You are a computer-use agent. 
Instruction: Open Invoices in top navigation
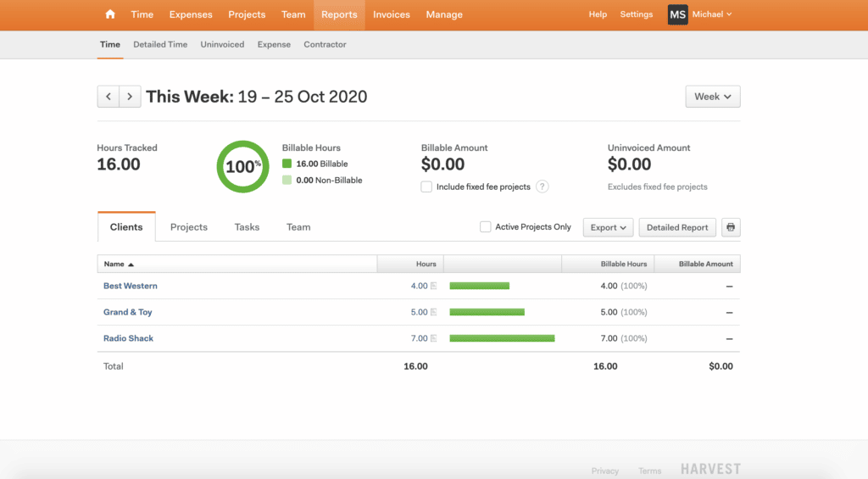[x=392, y=14]
